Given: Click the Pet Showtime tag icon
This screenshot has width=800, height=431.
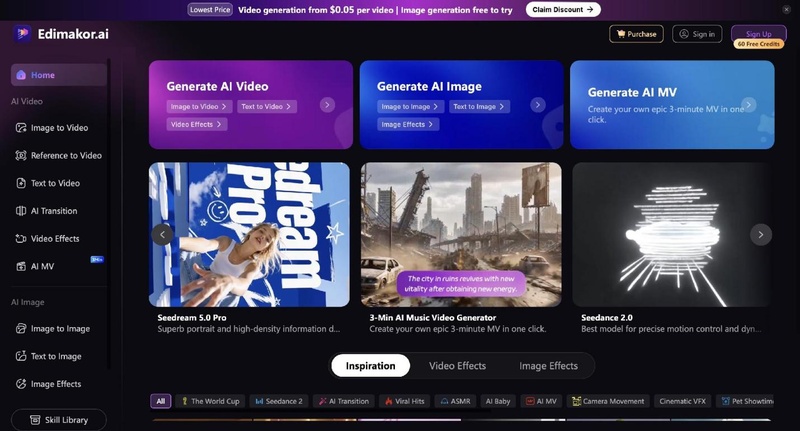Looking at the screenshot, I should point(726,401).
